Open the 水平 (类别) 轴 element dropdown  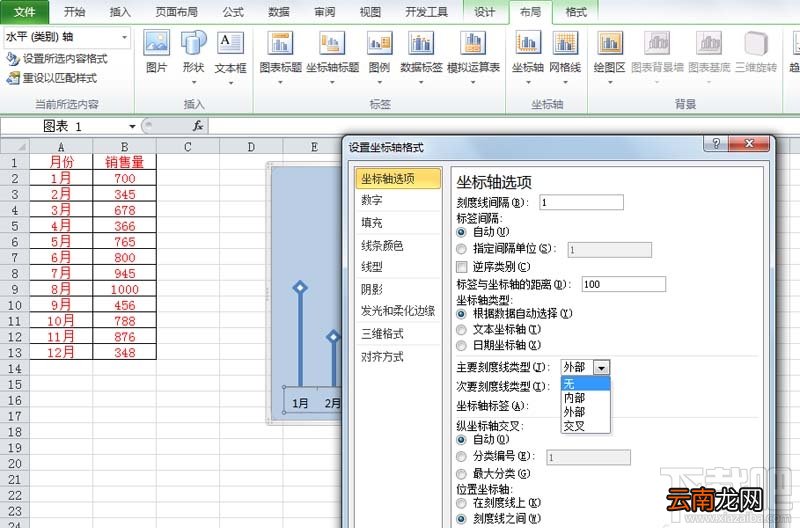[x=124, y=37]
